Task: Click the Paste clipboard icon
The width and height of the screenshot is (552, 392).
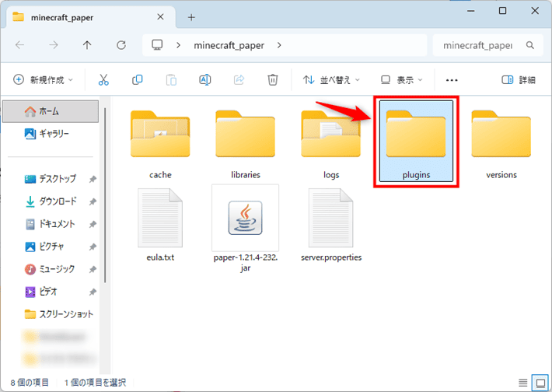Action: coord(171,80)
